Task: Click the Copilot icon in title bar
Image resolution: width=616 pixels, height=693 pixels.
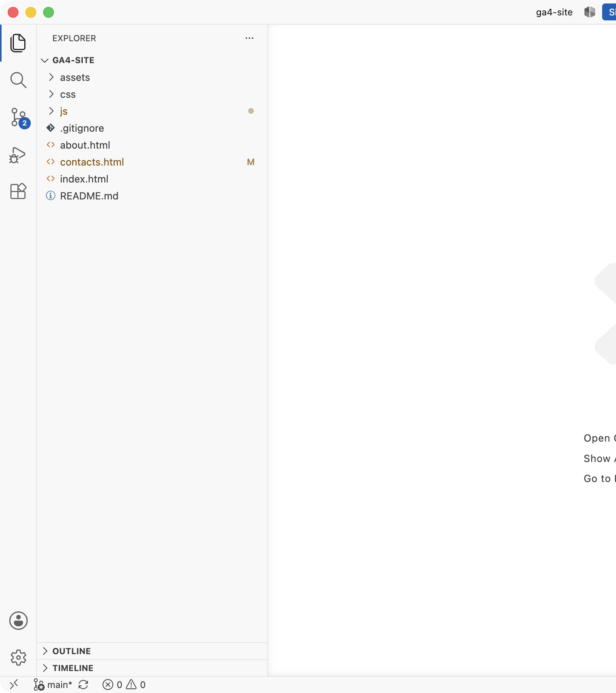Action: (x=589, y=12)
